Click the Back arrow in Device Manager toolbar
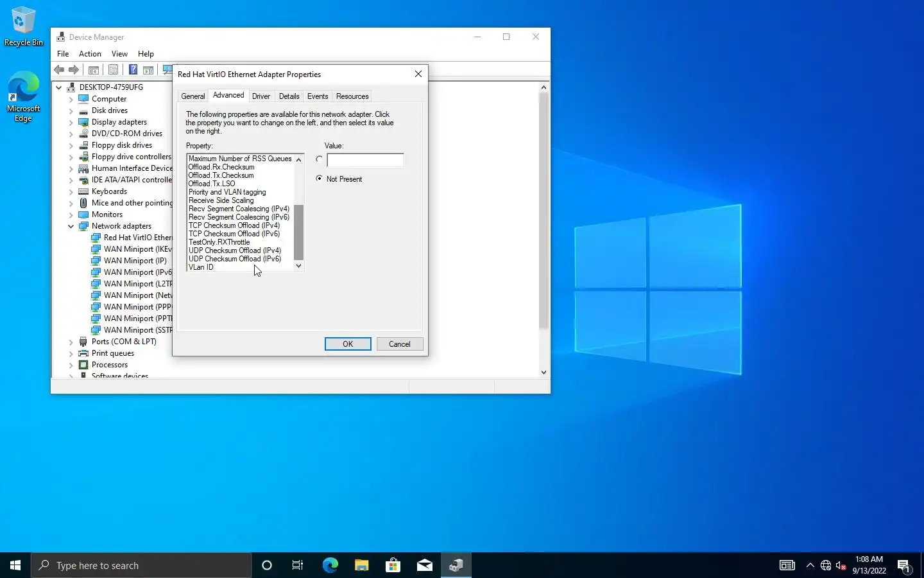 click(59, 69)
